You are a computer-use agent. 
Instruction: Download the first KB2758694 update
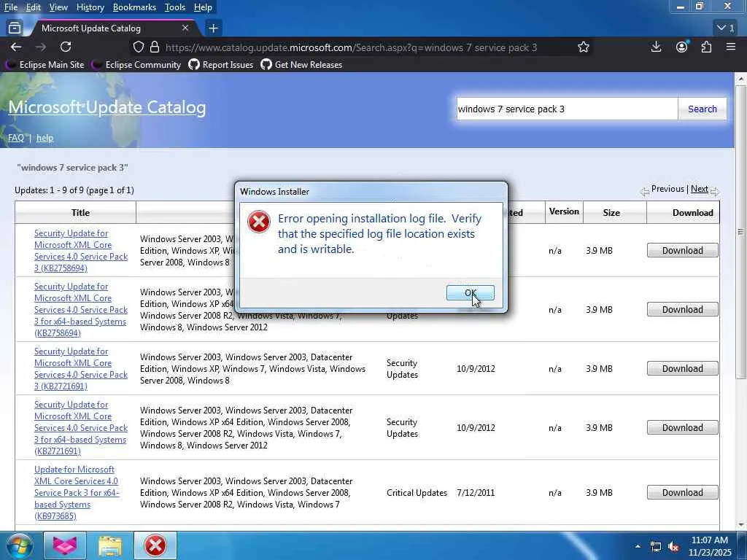(x=682, y=251)
